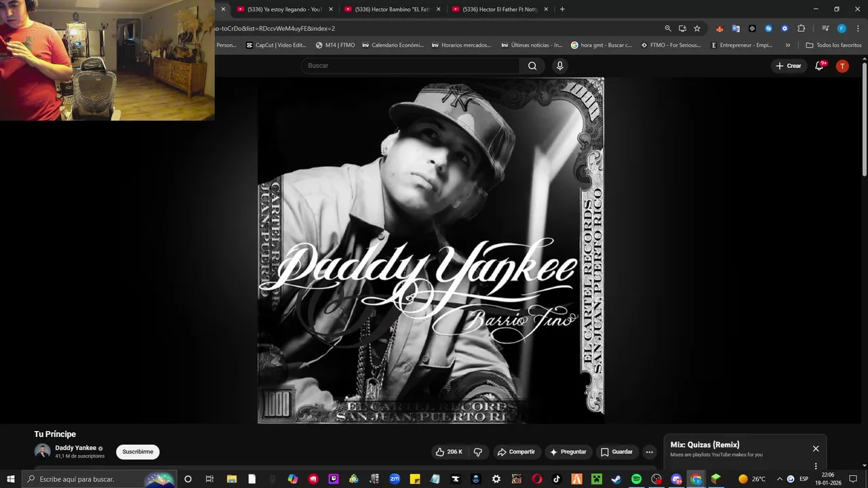The height and width of the screenshot is (488, 868).
Task: Show hidden system tray icons
Action: (779, 479)
